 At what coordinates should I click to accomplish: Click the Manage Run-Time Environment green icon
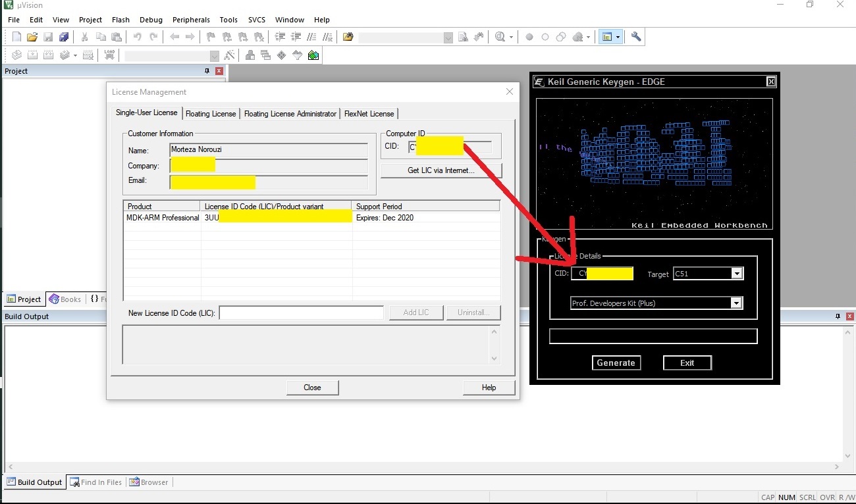click(x=313, y=56)
